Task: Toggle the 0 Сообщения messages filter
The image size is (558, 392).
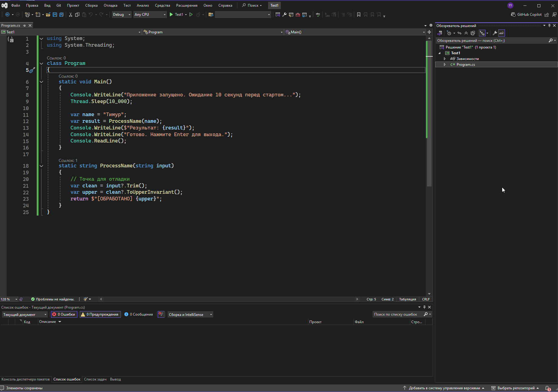Action: (x=139, y=314)
